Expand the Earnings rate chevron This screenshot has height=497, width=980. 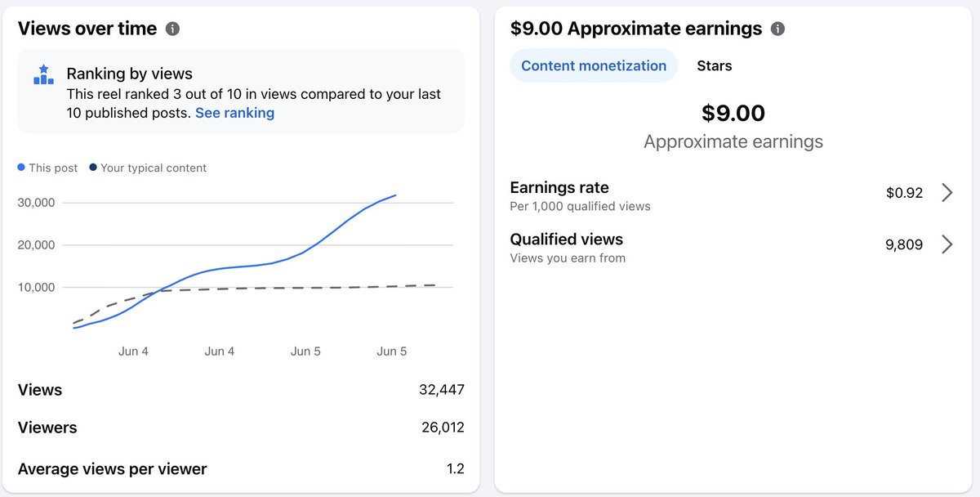click(x=947, y=193)
